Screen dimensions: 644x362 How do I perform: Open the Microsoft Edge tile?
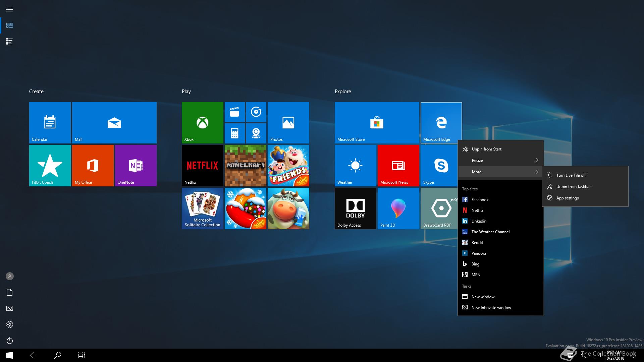[x=441, y=123]
